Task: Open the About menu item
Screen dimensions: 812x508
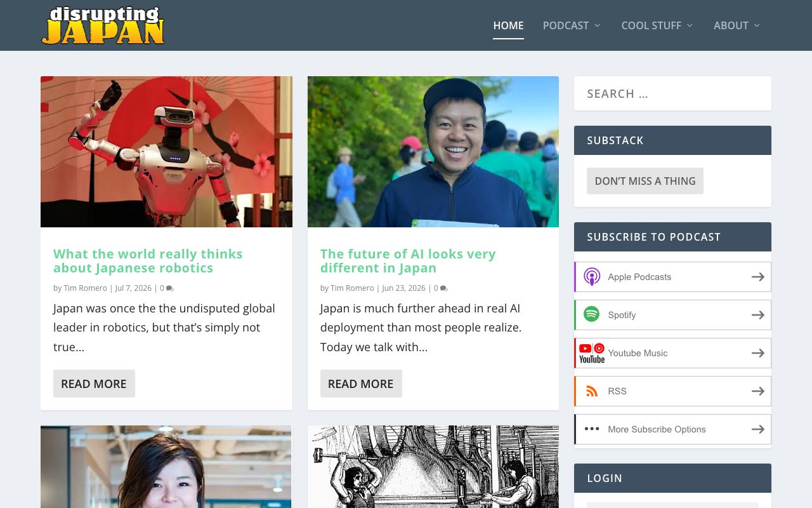Action: [x=731, y=25]
